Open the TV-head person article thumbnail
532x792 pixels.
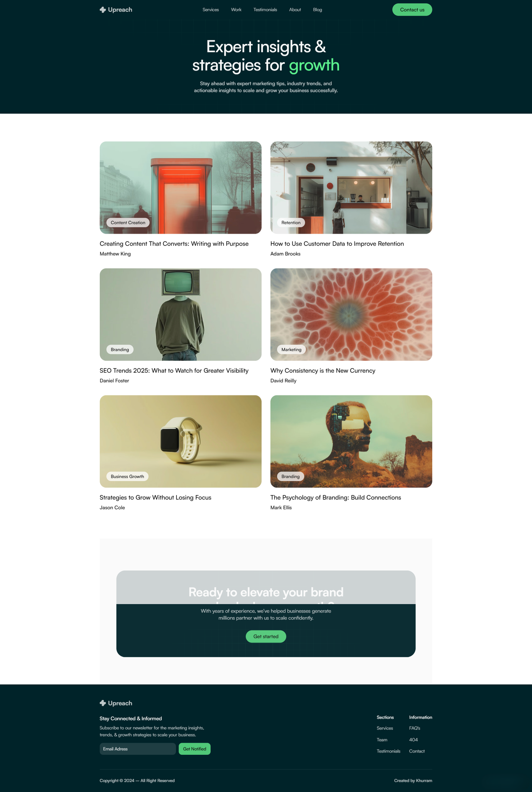(x=181, y=315)
